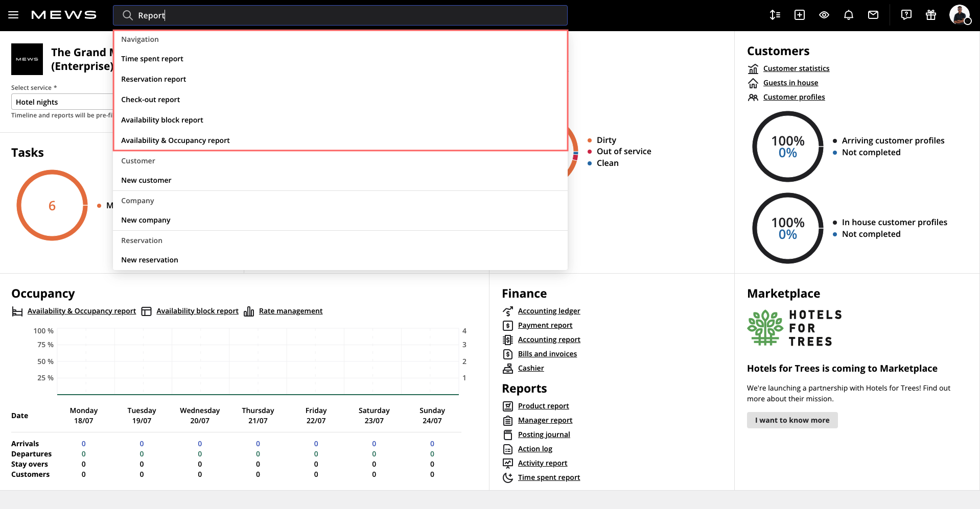This screenshot has width=980, height=509.
Task: Click the sort order icon in header
Action: tap(775, 15)
